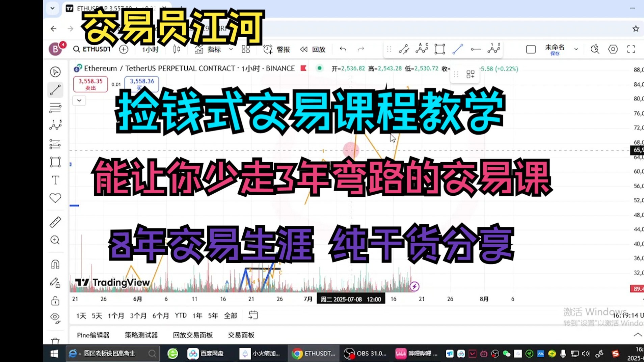Click the floating panel grid-plus icon
644x362 pixels.
tap(471, 74)
